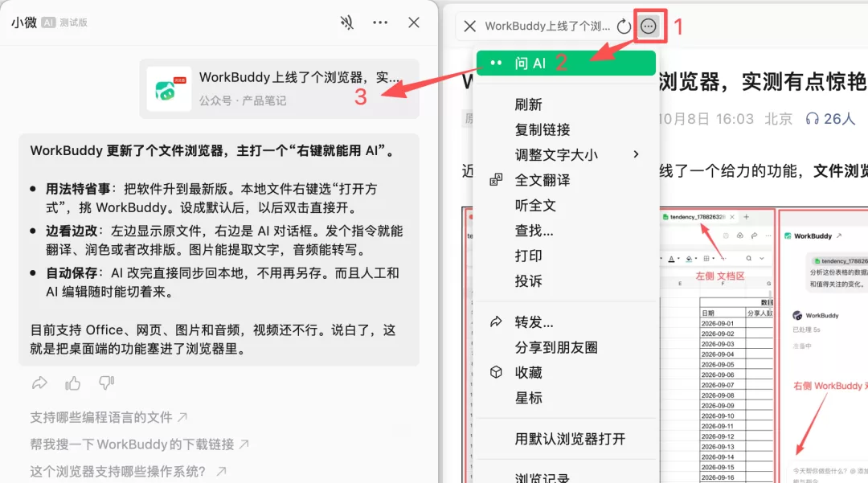868x483 pixels.
Task: Select 问 AI in the menu
Action: tap(566, 63)
